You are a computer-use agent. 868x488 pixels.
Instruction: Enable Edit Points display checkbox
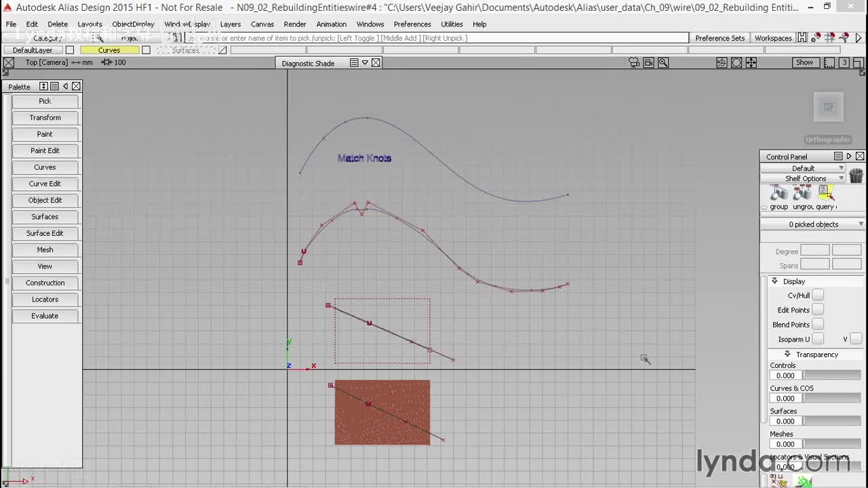tap(818, 310)
